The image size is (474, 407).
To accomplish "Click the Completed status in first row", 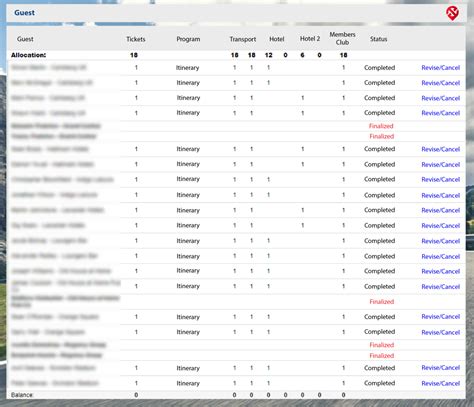I will tap(379, 68).
